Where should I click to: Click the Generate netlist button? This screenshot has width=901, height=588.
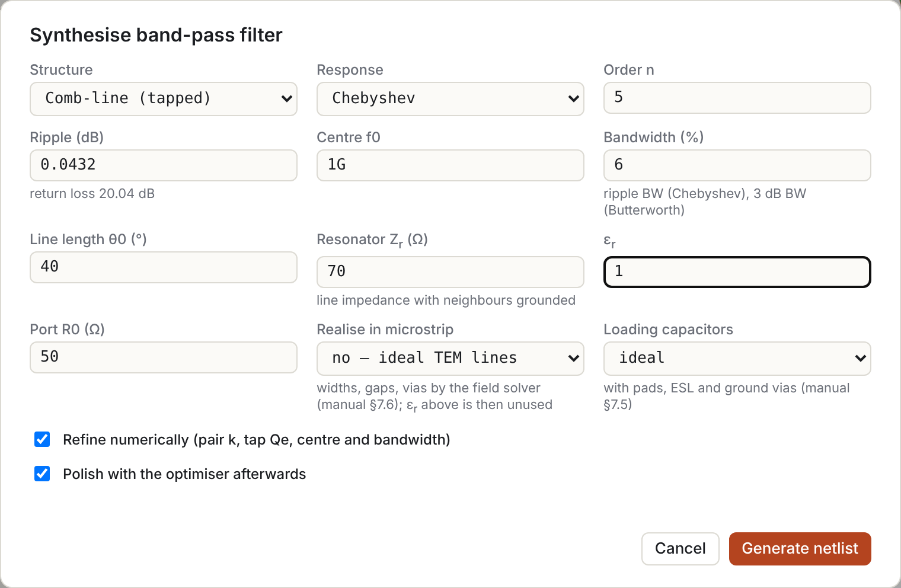(x=800, y=548)
